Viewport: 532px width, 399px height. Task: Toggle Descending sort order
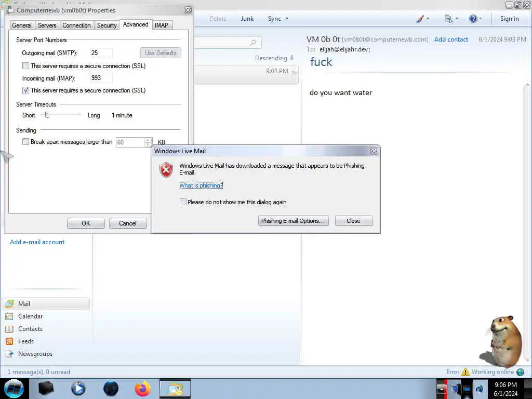[x=274, y=58]
